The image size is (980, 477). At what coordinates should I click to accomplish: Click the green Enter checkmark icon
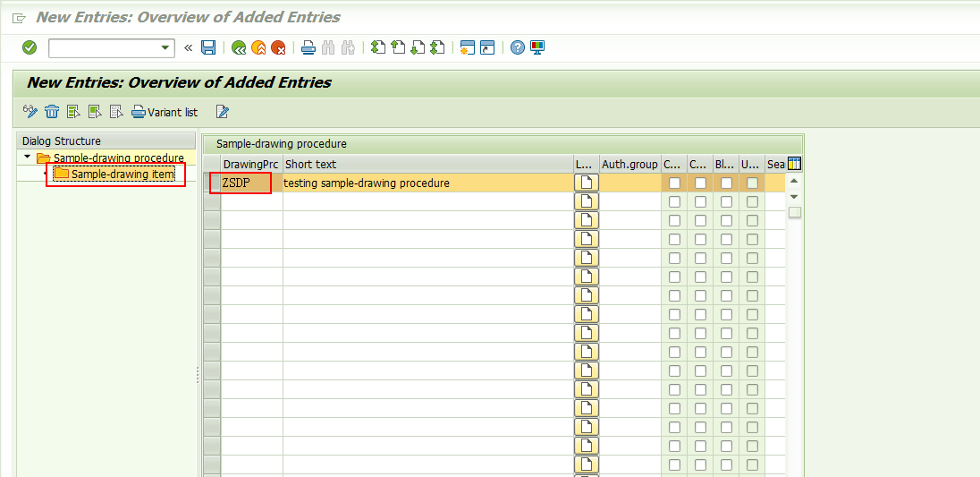click(30, 47)
